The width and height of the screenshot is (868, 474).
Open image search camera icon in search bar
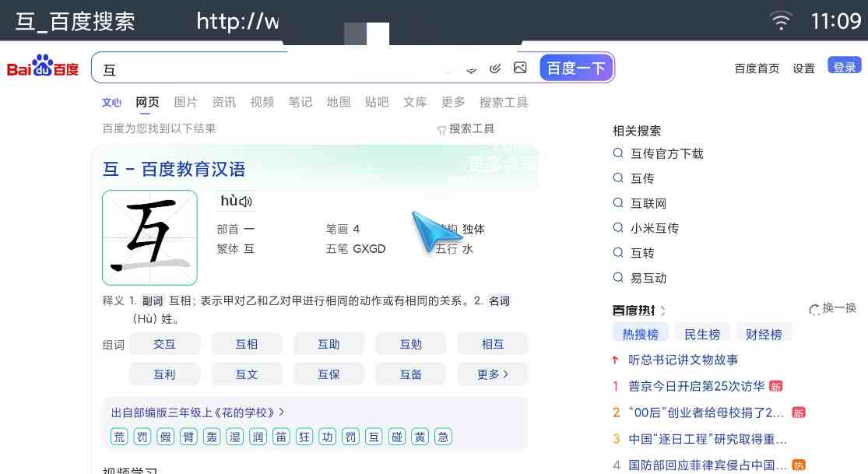[x=520, y=68]
